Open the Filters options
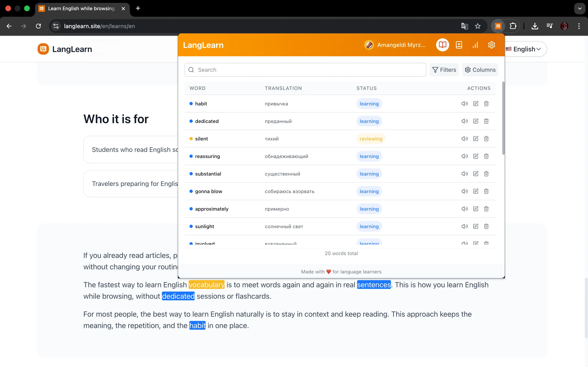The image size is (588, 367). [x=444, y=70]
